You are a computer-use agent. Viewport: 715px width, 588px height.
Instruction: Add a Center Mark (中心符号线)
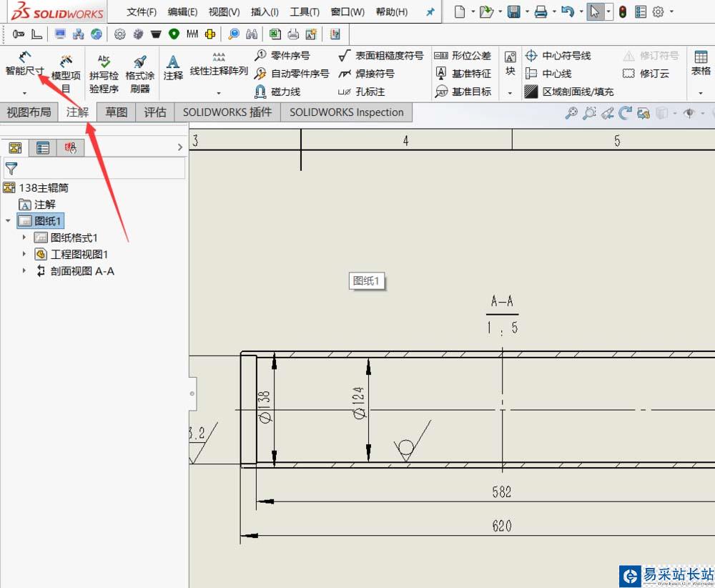[558, 56]
